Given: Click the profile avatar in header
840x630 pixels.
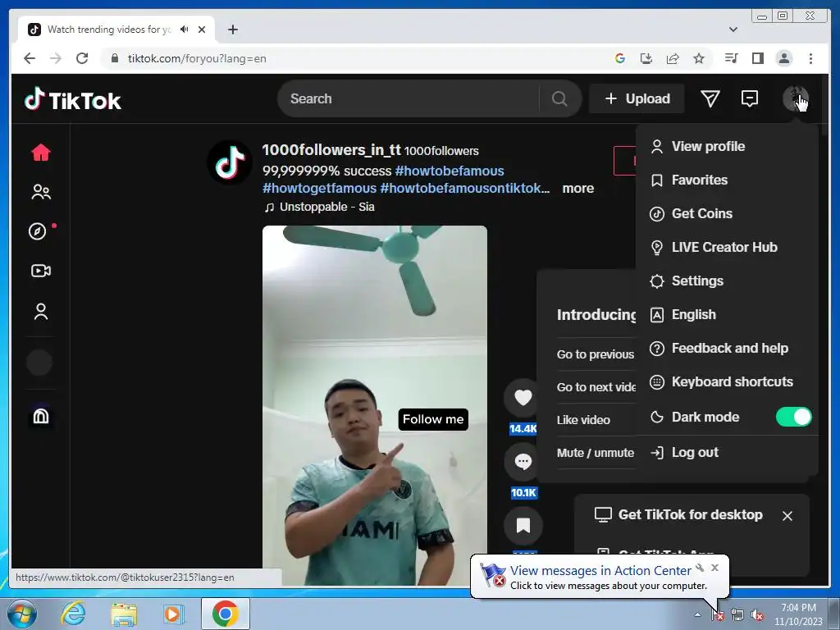Looking at the screenshot, I should [x=795, y=98].
